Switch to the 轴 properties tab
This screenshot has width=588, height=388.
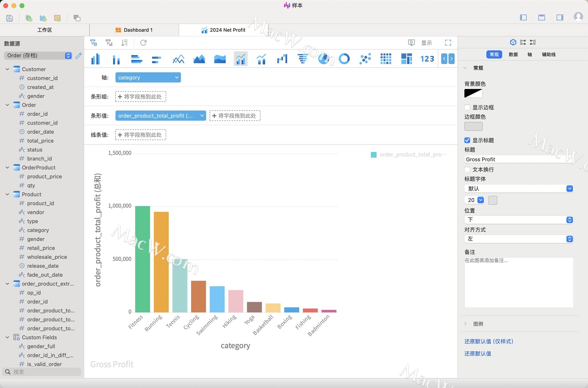pyautogui.click(x=530, y=54)
